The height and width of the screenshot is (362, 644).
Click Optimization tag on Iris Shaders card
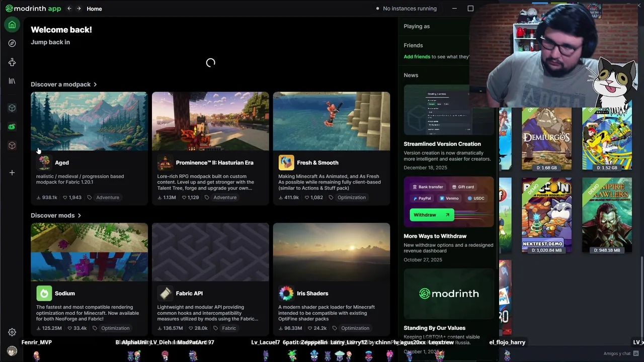click(x=355, y=328)
